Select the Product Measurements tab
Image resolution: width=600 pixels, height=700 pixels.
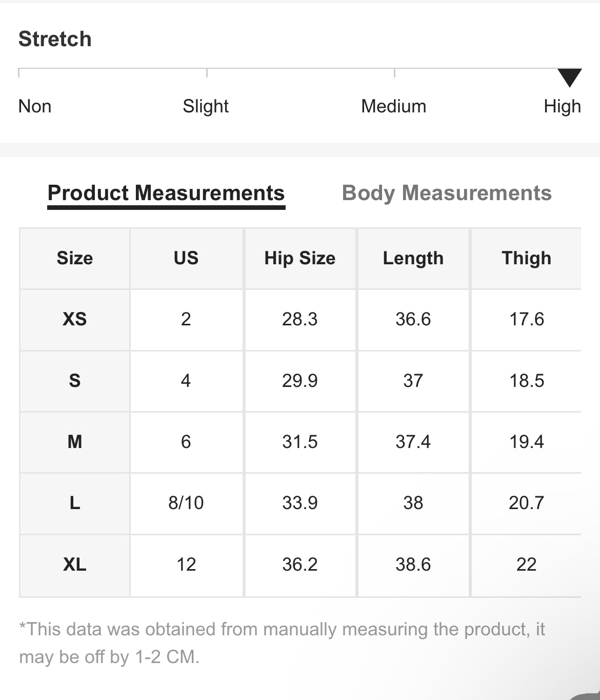pyautogui.click(x=166, y=193)
